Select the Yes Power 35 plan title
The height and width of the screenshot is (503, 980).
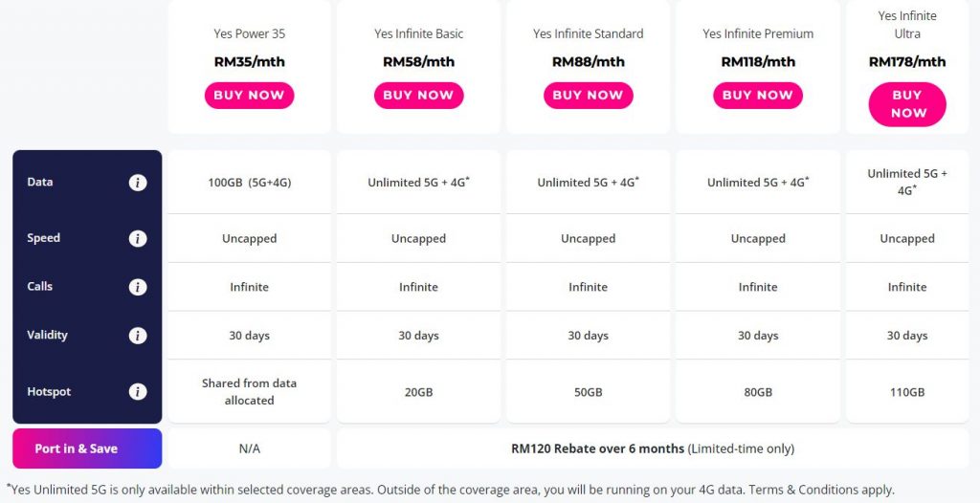coord(250,33)
